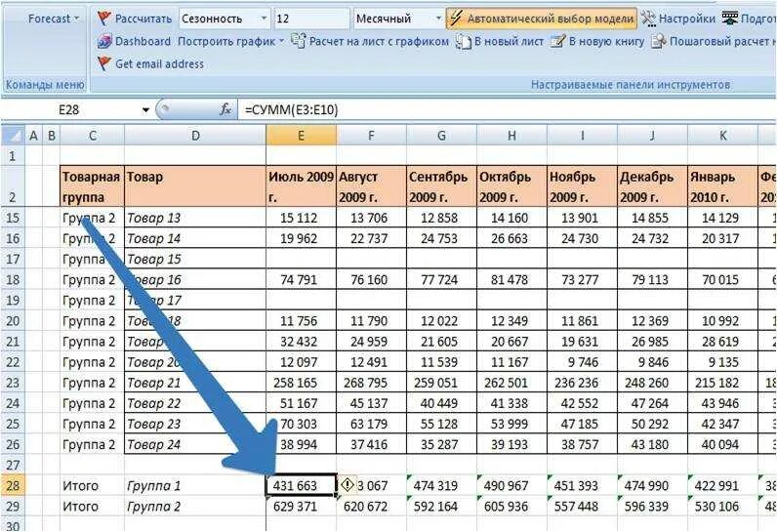Screen dimensions: 777x532
Task: Select cell with value 490 967
Action: (511, 486)
